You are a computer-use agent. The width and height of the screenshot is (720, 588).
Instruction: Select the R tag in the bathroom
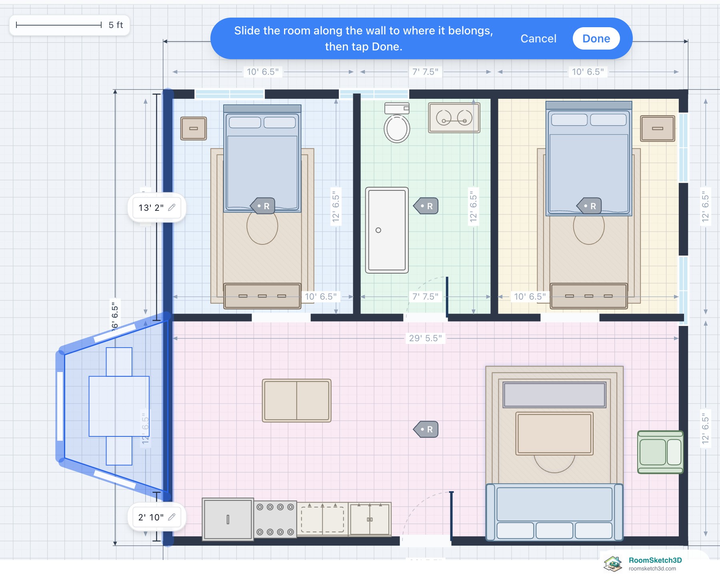point(426,206)
